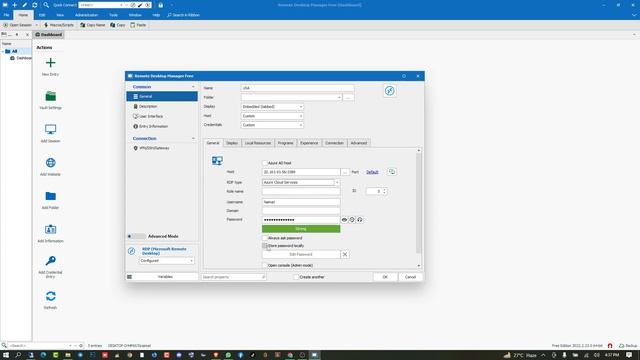Open the Administration ribbon menu
Viewport: 640px width, 360px height.
(87, 15)
